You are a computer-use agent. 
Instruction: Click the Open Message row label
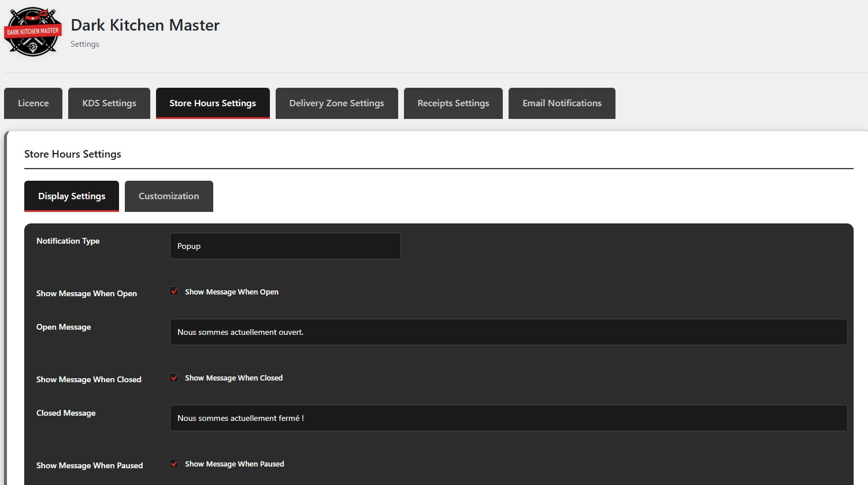(x=64, y=327)
